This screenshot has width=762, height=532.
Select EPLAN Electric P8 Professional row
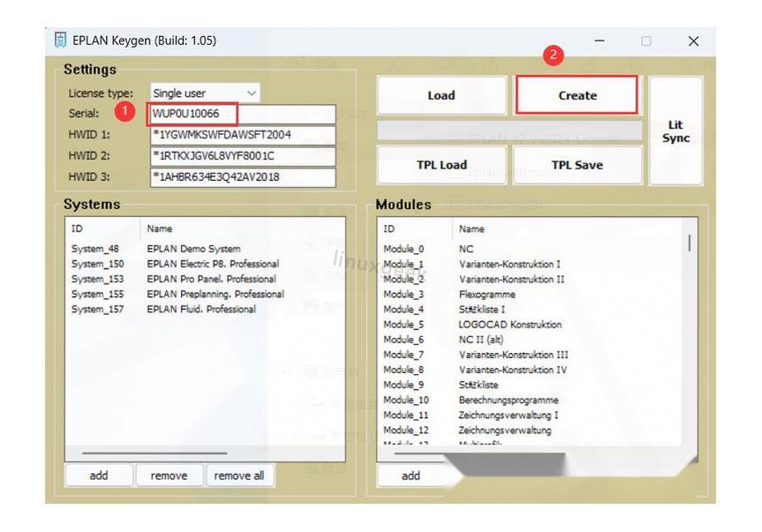tap(212, 264)
